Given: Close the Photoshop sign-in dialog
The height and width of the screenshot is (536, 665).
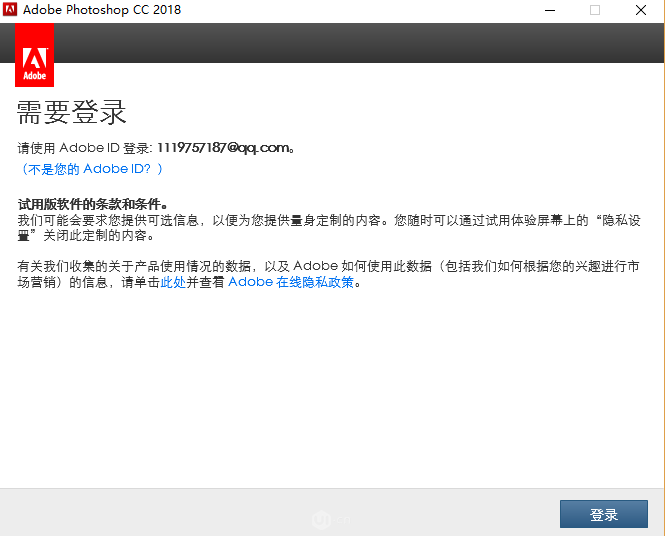Looking at the screenshot, I should pyautogui.click(x=641, y=10).
